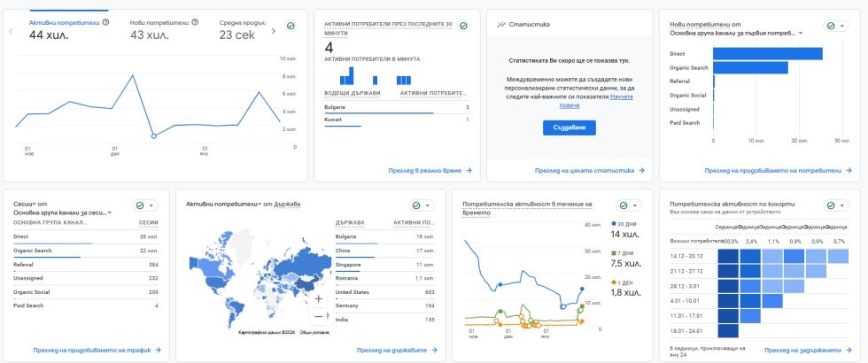Click help icon next to Активни потребители
The image size is (868, 363).
pyautogui.click(x=106, y=21)
